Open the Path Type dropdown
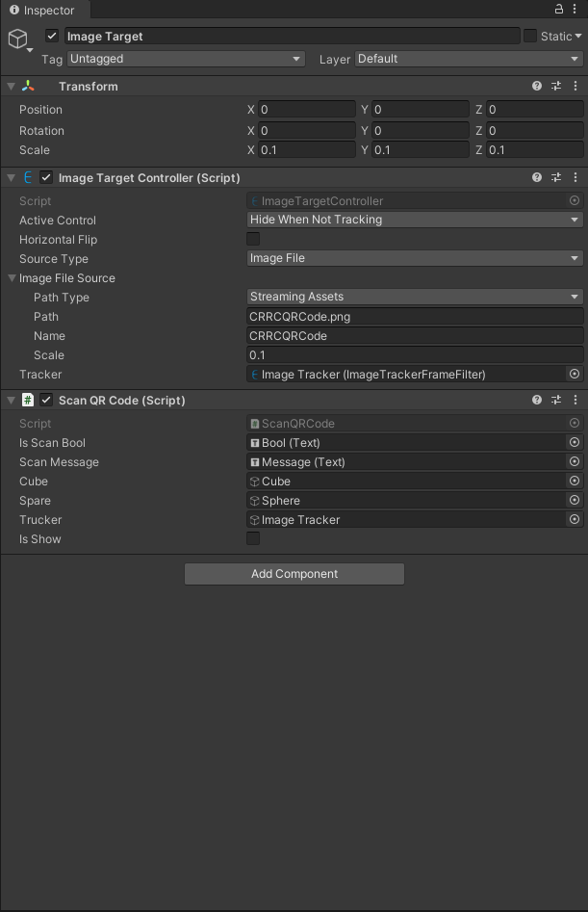This screenshot has width=588, height=912. pos(414,297)
